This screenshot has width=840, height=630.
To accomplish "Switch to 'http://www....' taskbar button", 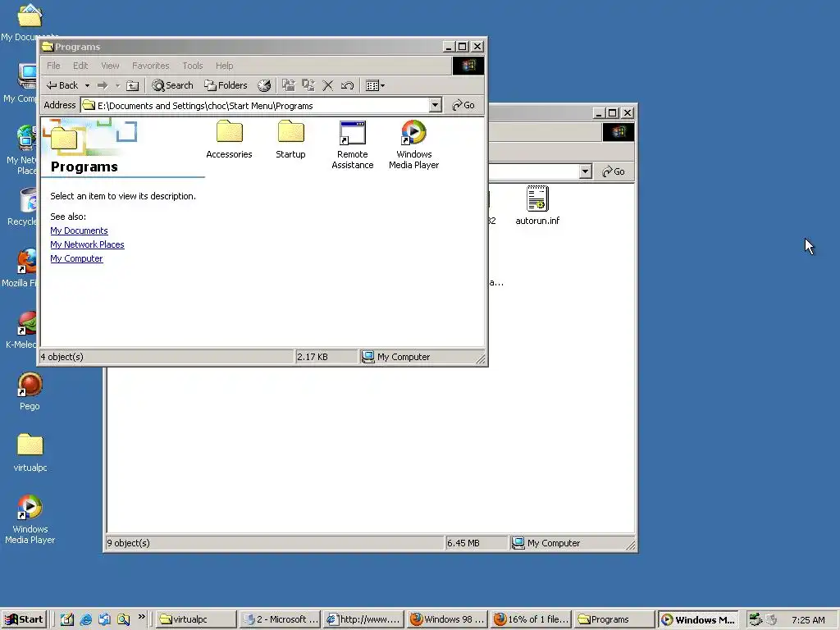I will point(363,619).
